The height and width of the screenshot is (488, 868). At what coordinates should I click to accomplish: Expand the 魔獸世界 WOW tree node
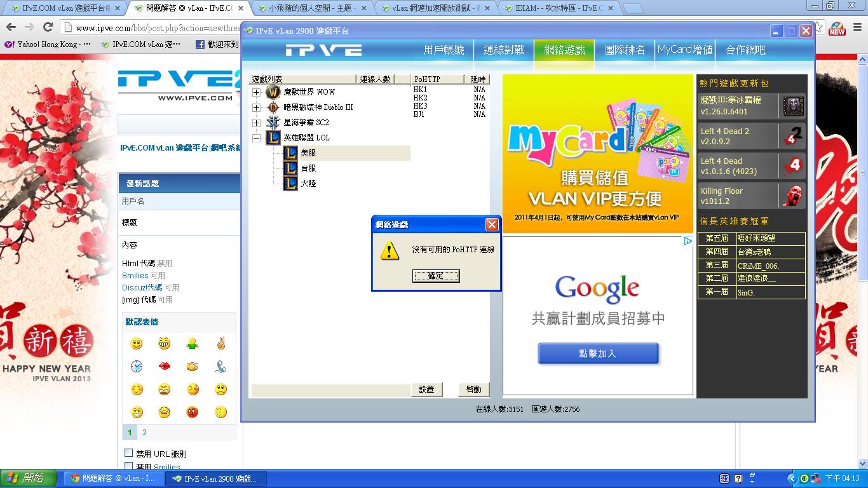[256, 92]
